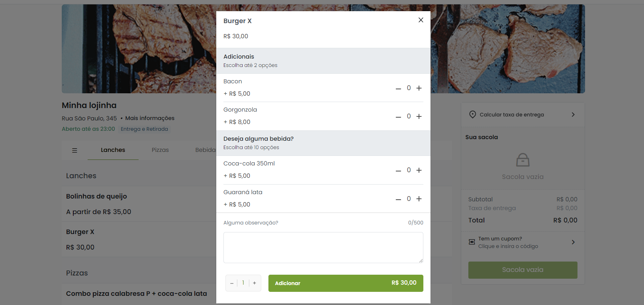Expand the Tem um cupom option
Screen dimensions: 644x305
[x=523, y=242]
